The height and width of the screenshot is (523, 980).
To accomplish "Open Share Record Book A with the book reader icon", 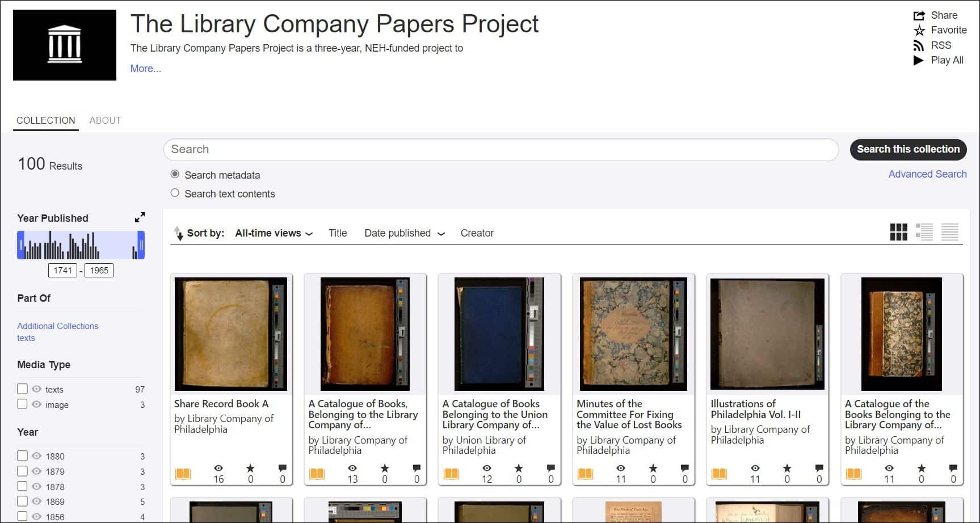I will 183,473.
